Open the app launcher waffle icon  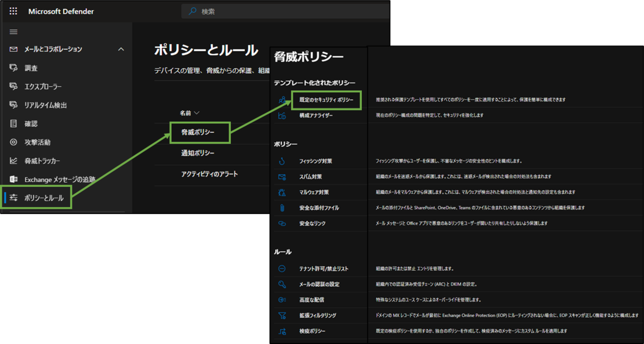[13, 11]
